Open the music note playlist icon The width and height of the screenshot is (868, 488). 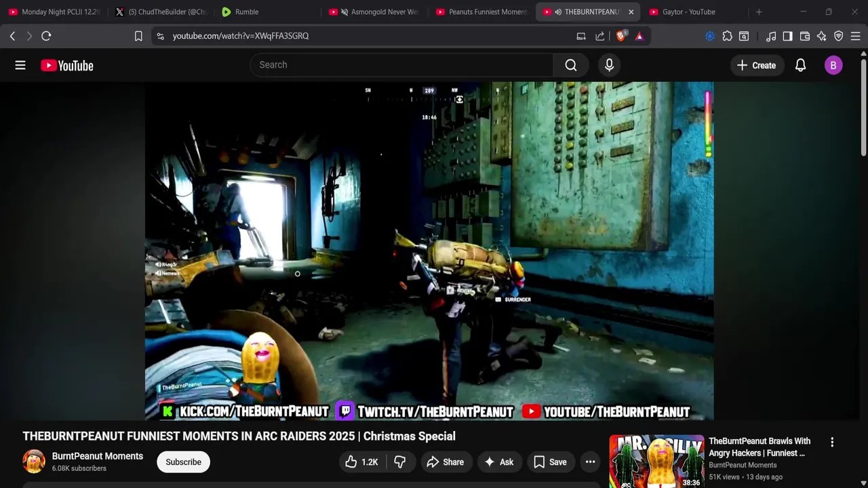point(770,36)
